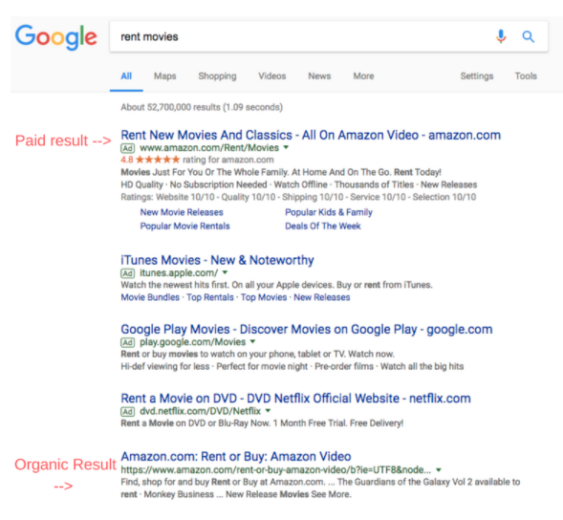Click into the rent movies search field
This screenshot has width=563, height=520.
point(302,37)
